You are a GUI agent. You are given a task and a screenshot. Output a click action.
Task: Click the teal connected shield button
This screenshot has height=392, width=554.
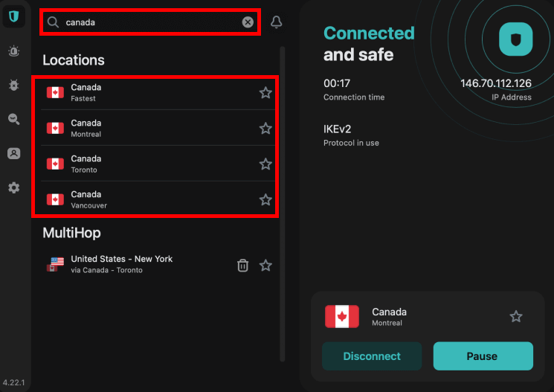[515, 39]
